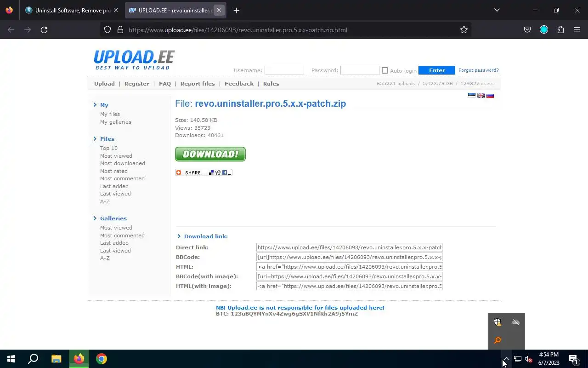Open taskbar clock and date
The image size is (588, 368).
point(548,359)
